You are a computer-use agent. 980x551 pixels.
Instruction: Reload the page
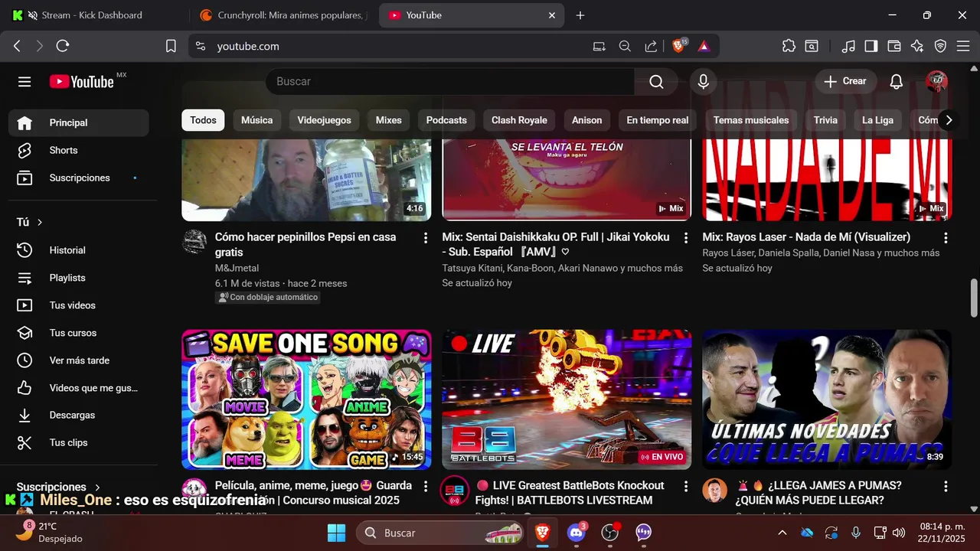(x=63, y=46)
